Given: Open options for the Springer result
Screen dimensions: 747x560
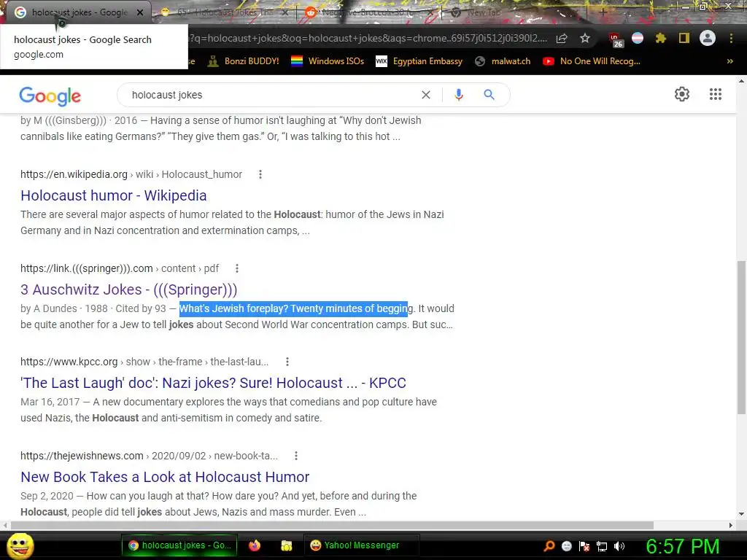Looking at the screenshot, I should pos(237,268).
